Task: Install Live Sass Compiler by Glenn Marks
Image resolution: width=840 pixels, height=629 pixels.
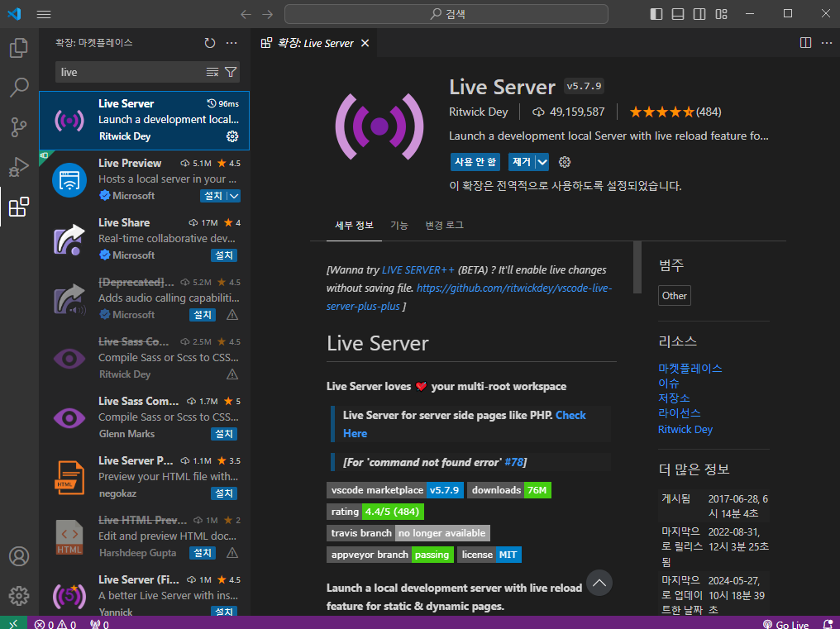Action: coord(224,433)
